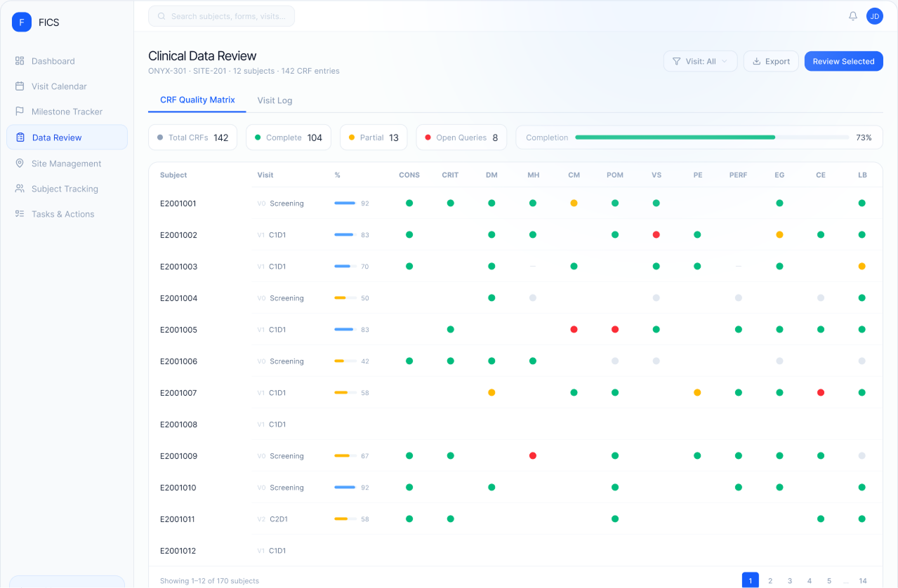Click the Export download icon
Viewport: 898px width, 588px height.
(x=756, y=61)
